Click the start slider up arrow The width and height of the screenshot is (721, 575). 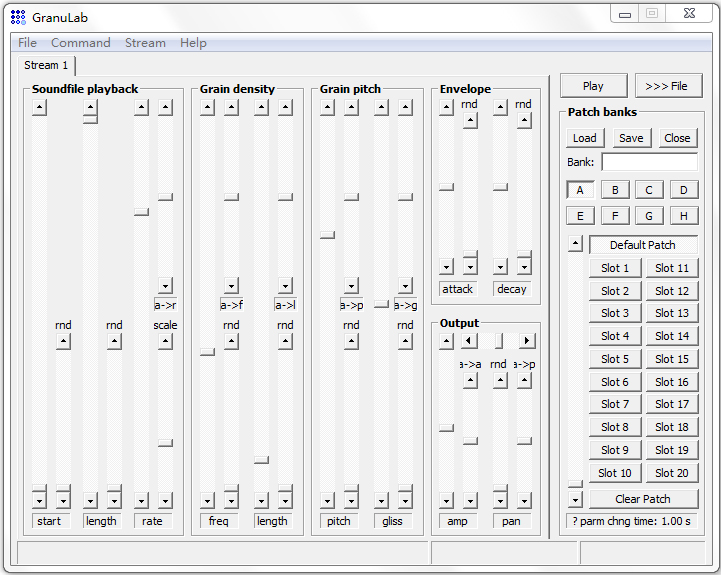tap(40, 108)
